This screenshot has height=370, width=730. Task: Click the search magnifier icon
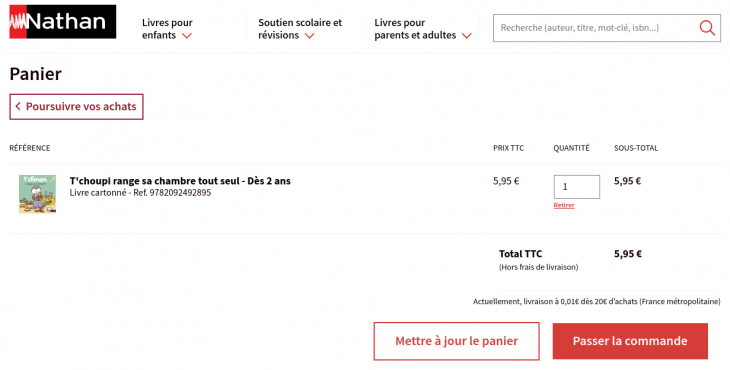tap(707, 28)
